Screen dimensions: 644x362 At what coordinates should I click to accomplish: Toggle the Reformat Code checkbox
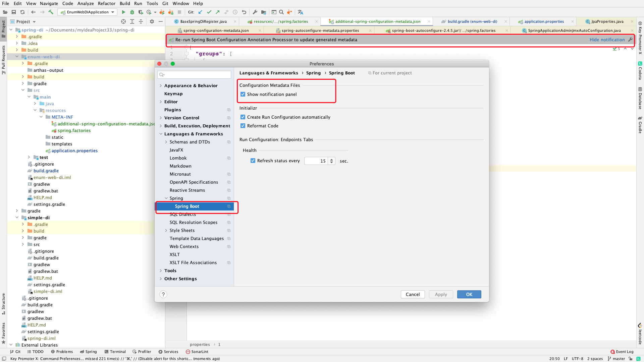click(x=243, y=126)
